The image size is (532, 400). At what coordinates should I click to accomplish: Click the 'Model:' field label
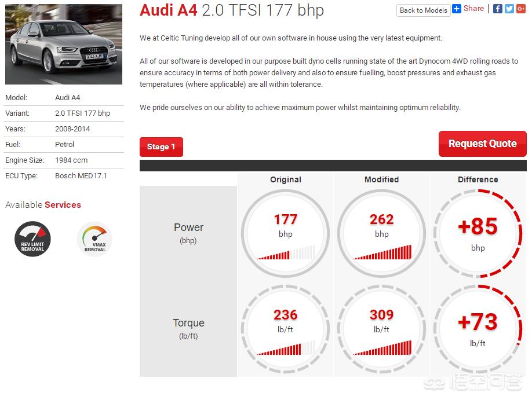16,98
